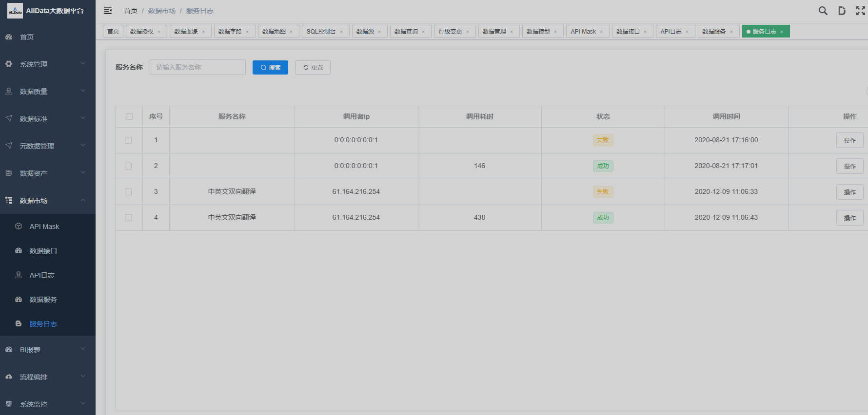
Task: Collapse the sidebar with the hamburger icon
Action: 108,11
